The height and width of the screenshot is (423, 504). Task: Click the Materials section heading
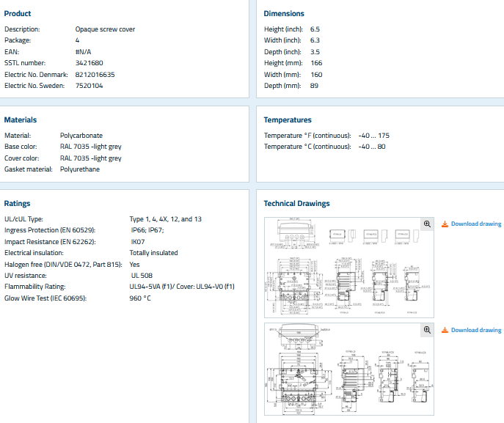(x=21, y=119)
